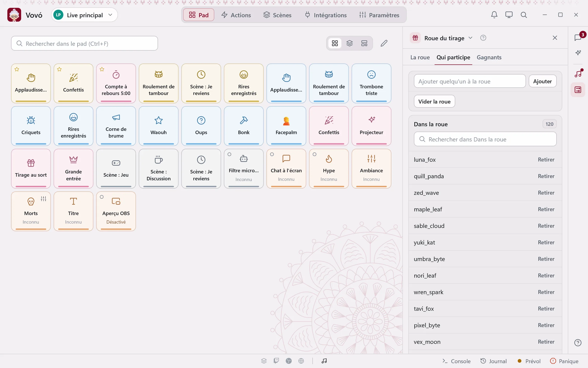Focus the Rechercher dans le pad field
The width and height of the screenshot is (588, 368).
click(85, 43)
